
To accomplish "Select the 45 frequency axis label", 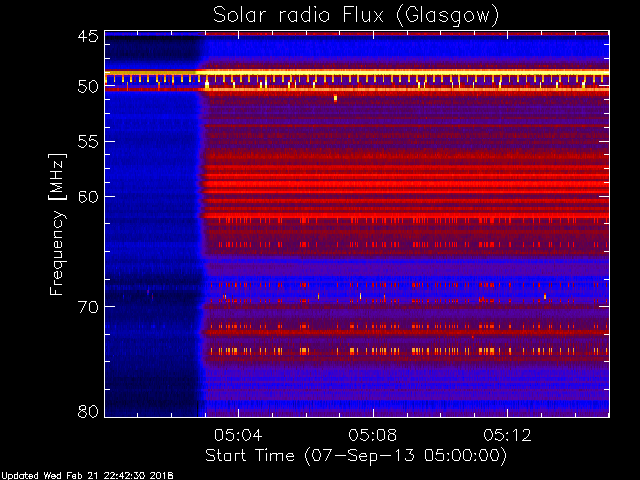I will pyautogui.click(x=88, y=36).
